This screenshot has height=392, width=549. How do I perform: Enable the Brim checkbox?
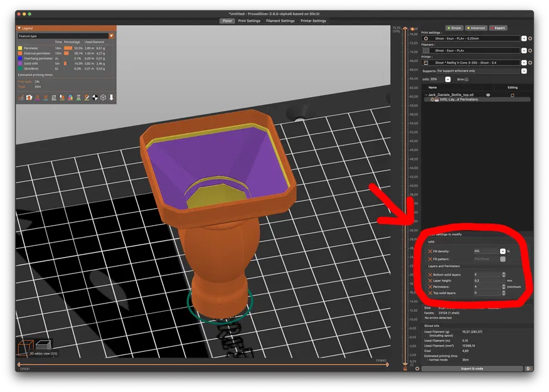pyautogui.click(x=467, y=80)
